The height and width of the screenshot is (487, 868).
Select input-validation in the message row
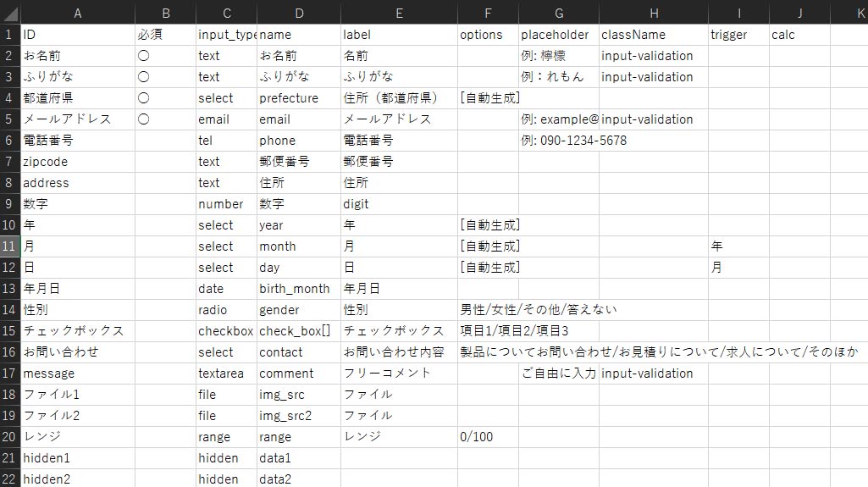(647, 374)
